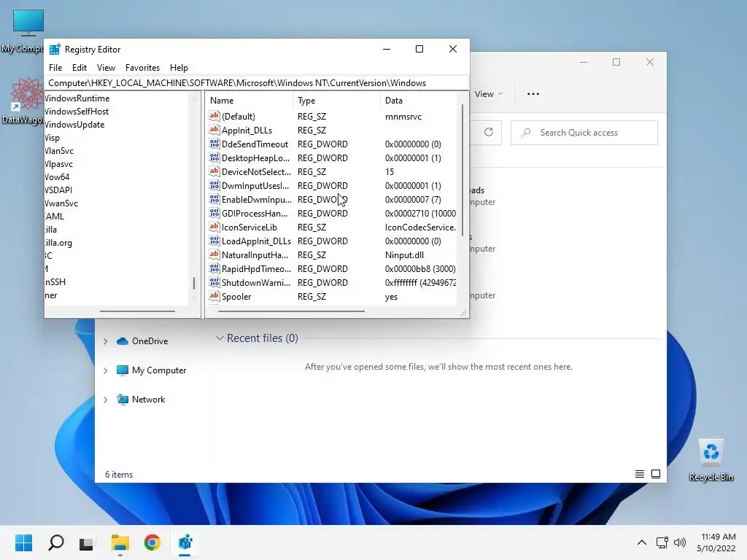Show hidden system tray icons
Viewport: 747px width, 560px height.
(642, 542)
